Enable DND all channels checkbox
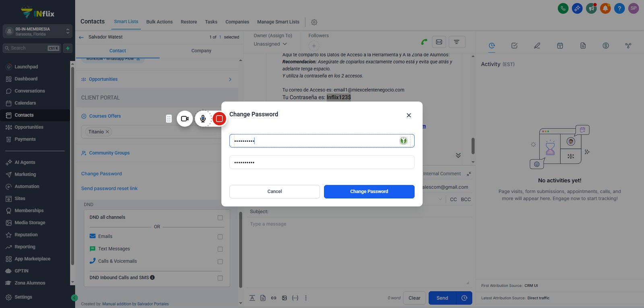Viewport: 644px width, 308px height. [220, 218]
